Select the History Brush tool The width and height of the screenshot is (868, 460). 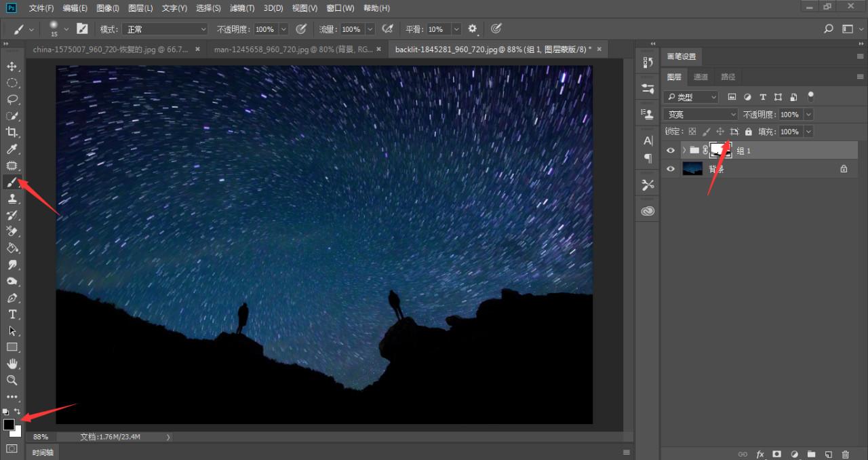(12, 215)
